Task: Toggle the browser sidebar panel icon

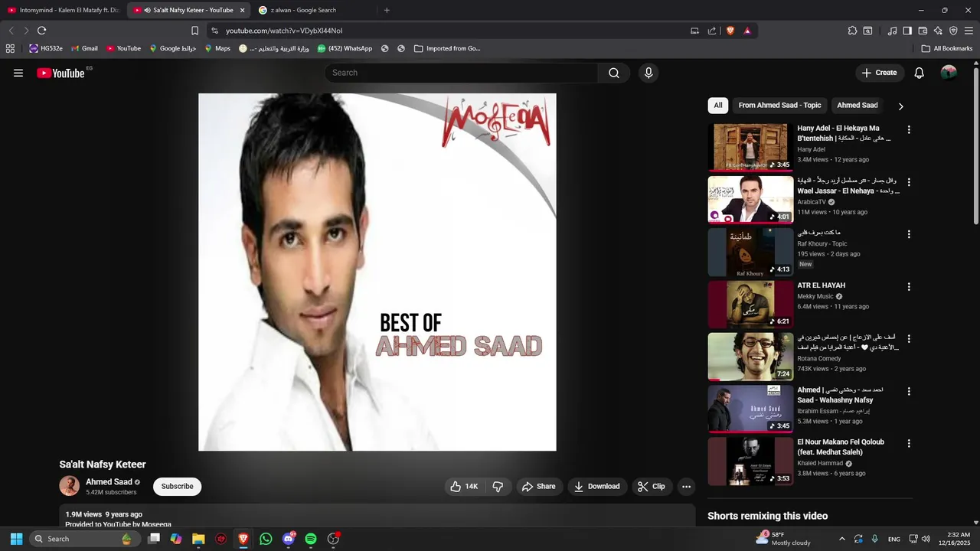Action: [907, 31]
